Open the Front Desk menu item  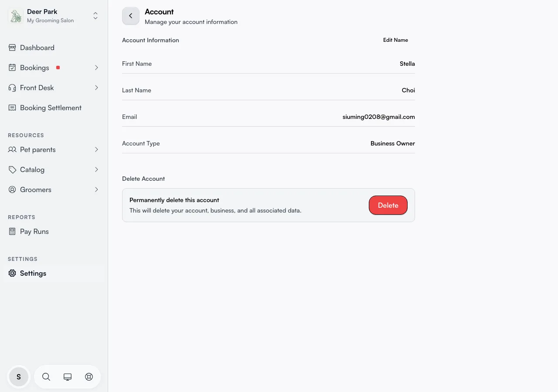[x=54, y=88]
